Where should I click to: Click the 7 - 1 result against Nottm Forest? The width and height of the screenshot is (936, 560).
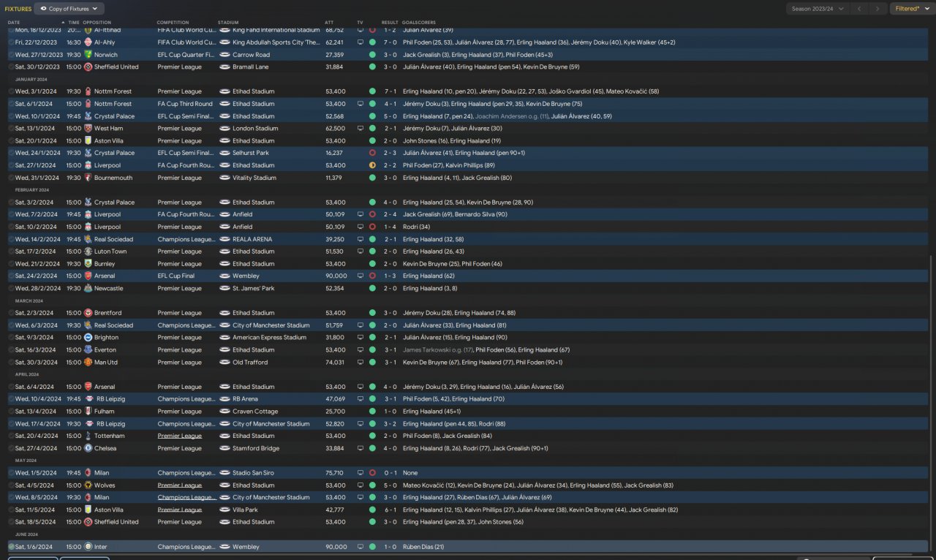click(390, 92)
